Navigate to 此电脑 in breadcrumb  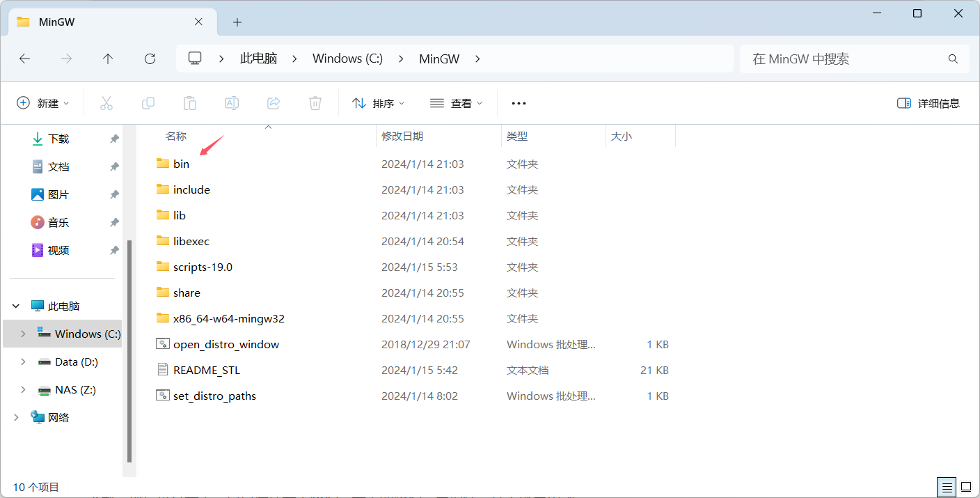click(259, 59)
